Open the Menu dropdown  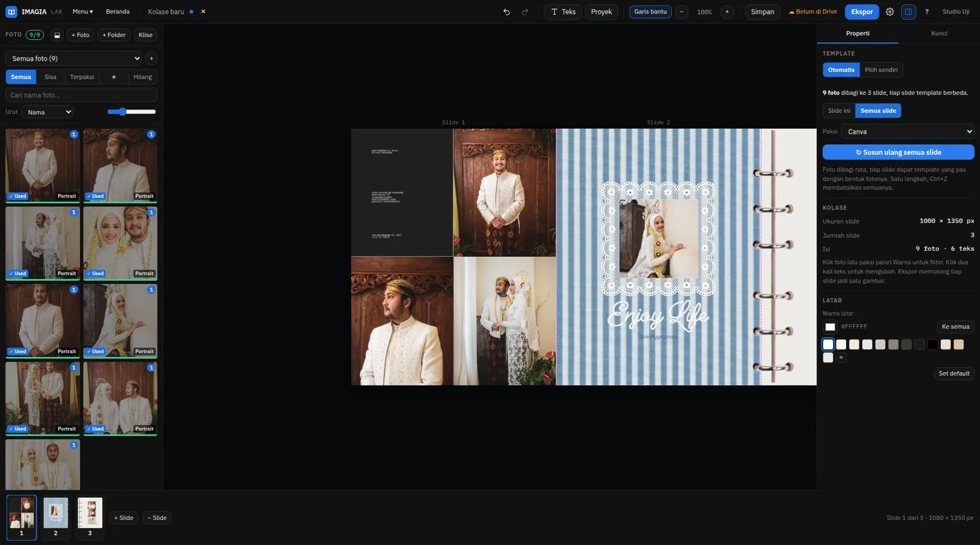pyautogui.click(x=83, y=12)
